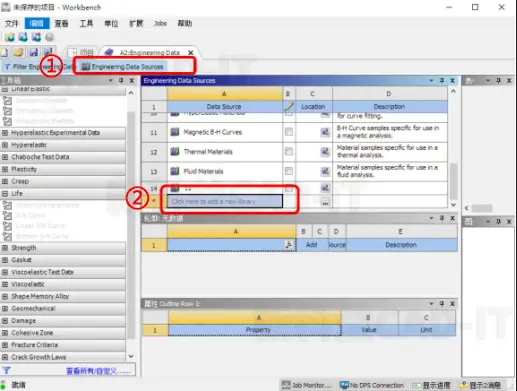The image size is (517, 391).
Task: Pin the Engineering Data Sources panel
Action: click(442, 80)
